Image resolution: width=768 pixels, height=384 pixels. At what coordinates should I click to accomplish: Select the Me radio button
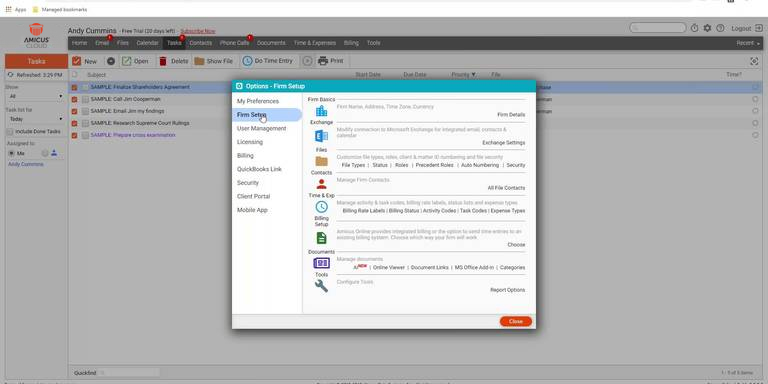coord(11,153)
